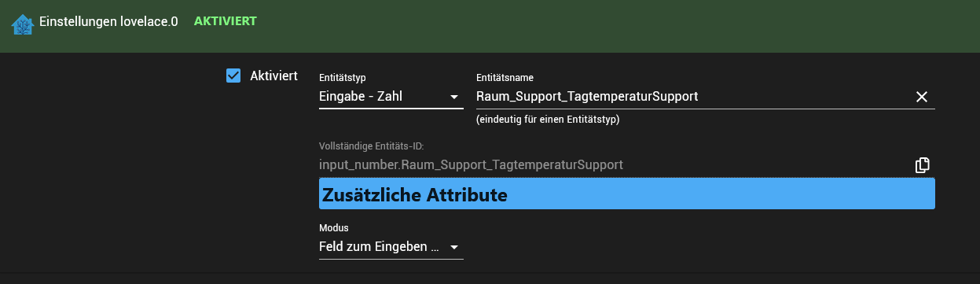Open the Modus dropdown menu

point(391,247)
